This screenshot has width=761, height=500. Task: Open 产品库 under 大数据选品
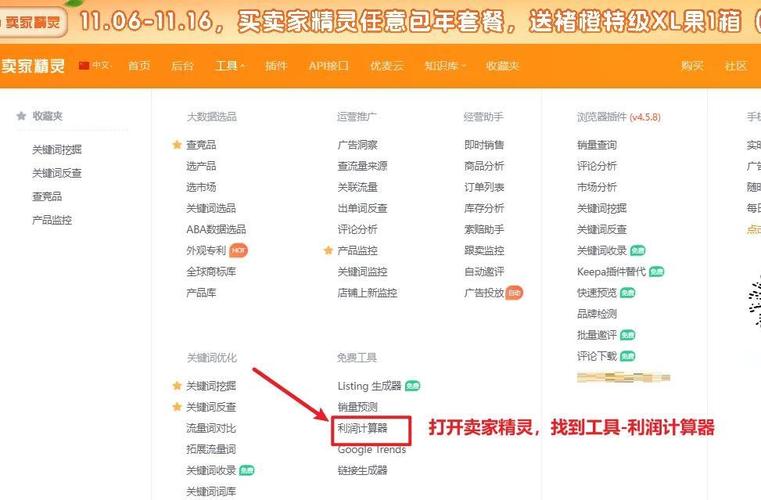201,293
